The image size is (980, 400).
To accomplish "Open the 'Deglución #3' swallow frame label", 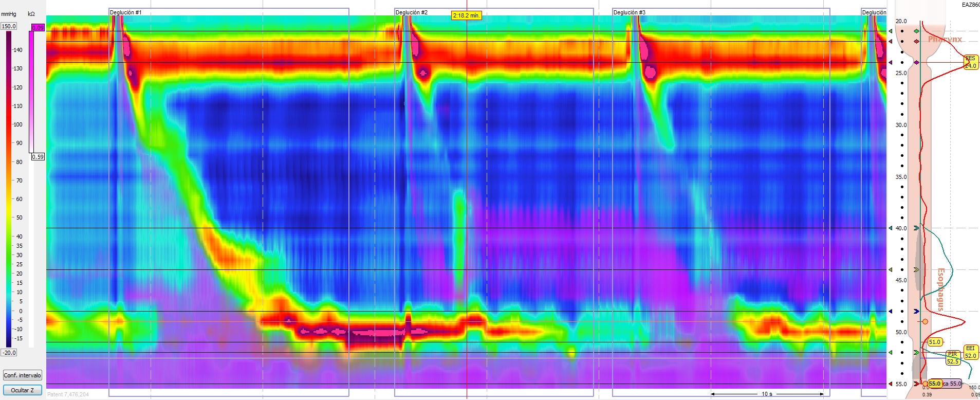I will click(629, 12).
